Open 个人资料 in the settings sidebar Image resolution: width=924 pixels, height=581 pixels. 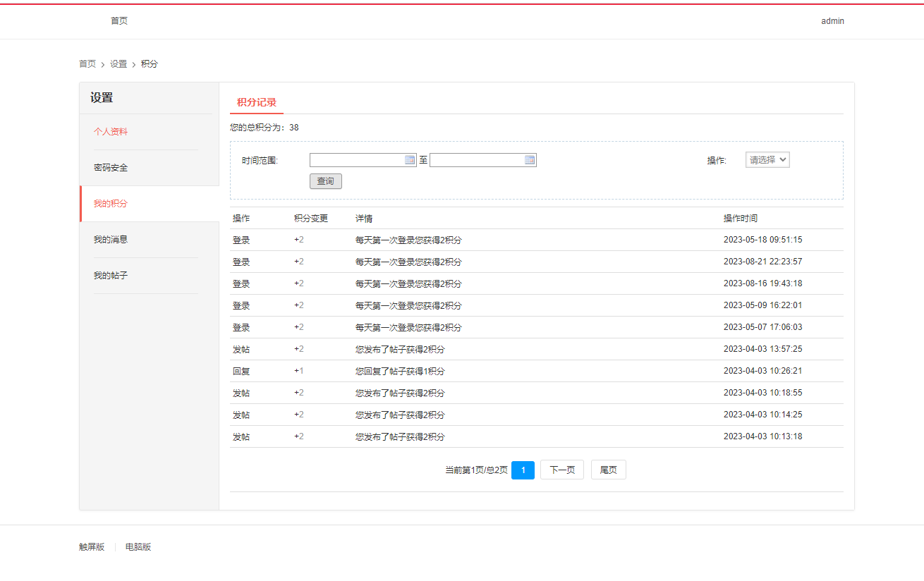pyautogui.click(x=109, y=131)
